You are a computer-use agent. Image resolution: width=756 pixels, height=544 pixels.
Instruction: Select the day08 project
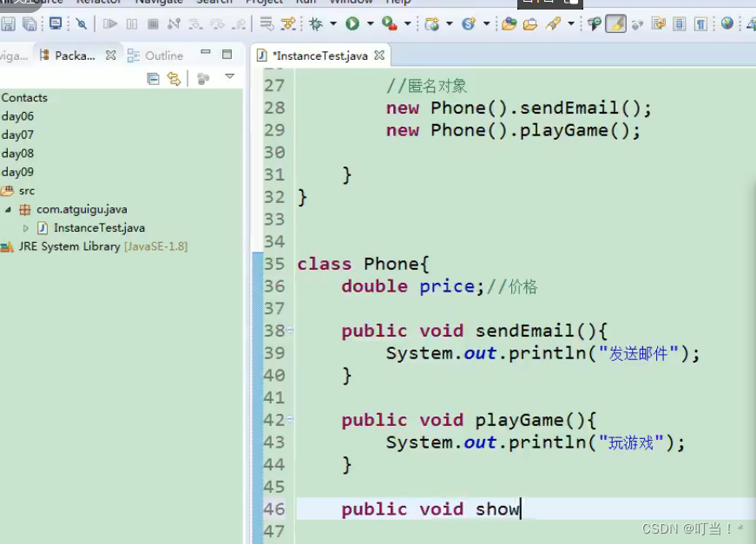click(x=17, y=154)
